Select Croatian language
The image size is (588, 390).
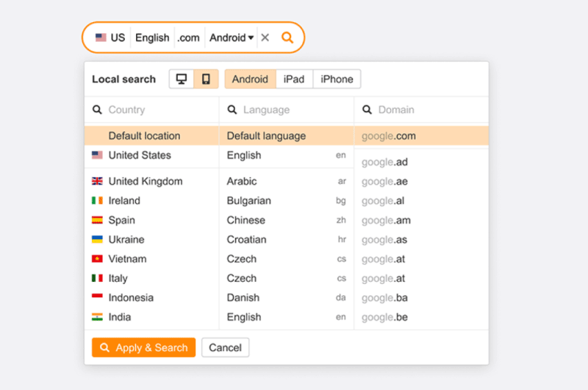point(287,239)
